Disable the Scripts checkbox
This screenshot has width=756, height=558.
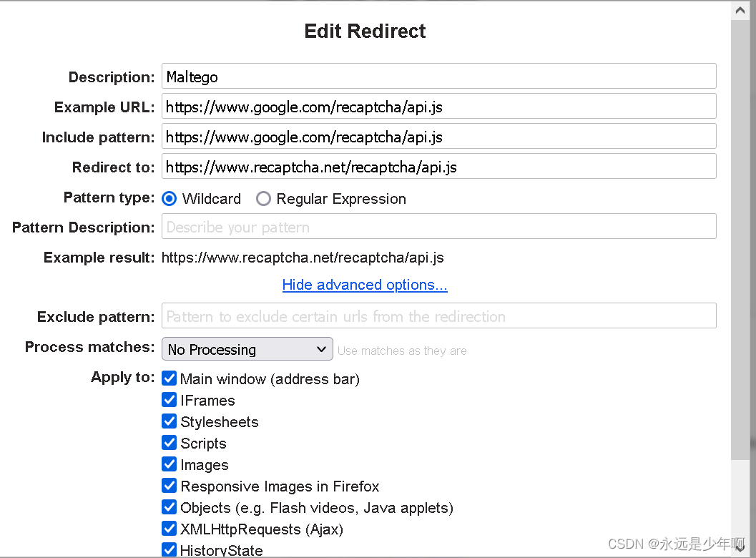[170, 443]
